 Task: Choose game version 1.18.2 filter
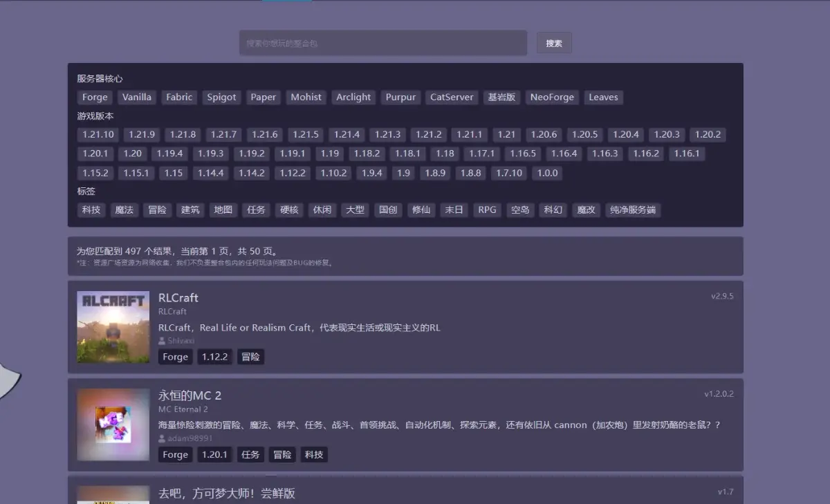pos(367,153)
